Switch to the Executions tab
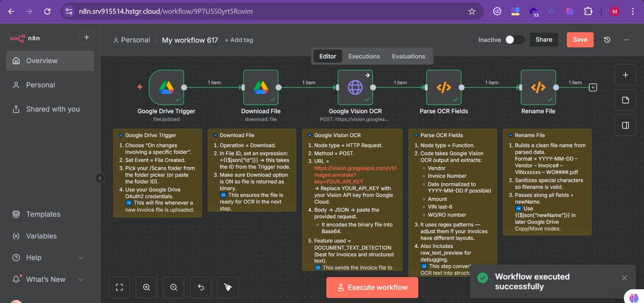644x303 pixels. point(364,56)
